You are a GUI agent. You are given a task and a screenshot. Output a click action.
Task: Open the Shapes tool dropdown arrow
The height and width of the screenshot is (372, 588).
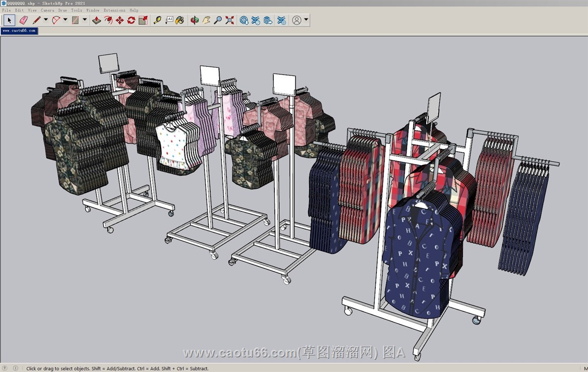[x=85, y=20]
